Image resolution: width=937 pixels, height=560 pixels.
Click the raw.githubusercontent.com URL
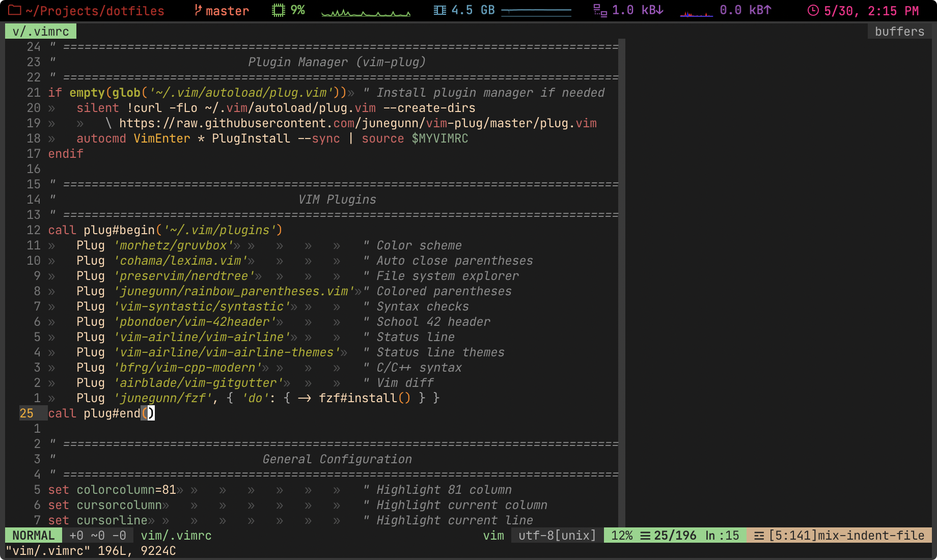click(x=357, y=123)
